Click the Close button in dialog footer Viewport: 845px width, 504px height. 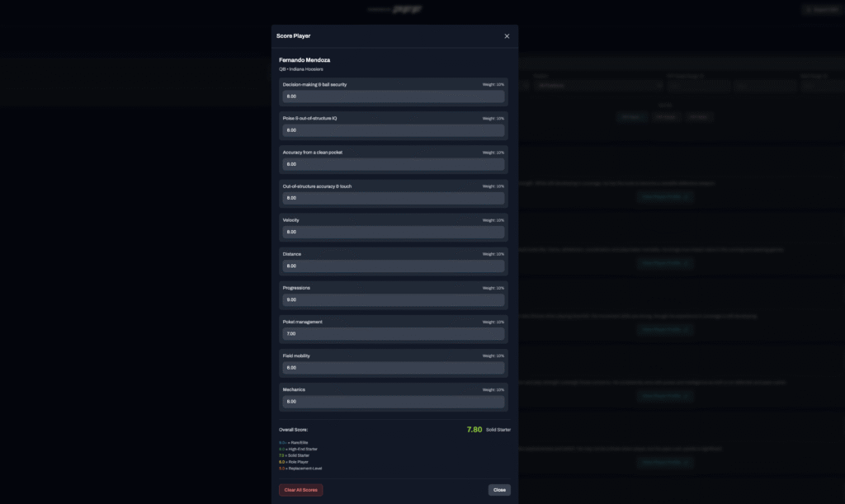(x=499, y=490)
